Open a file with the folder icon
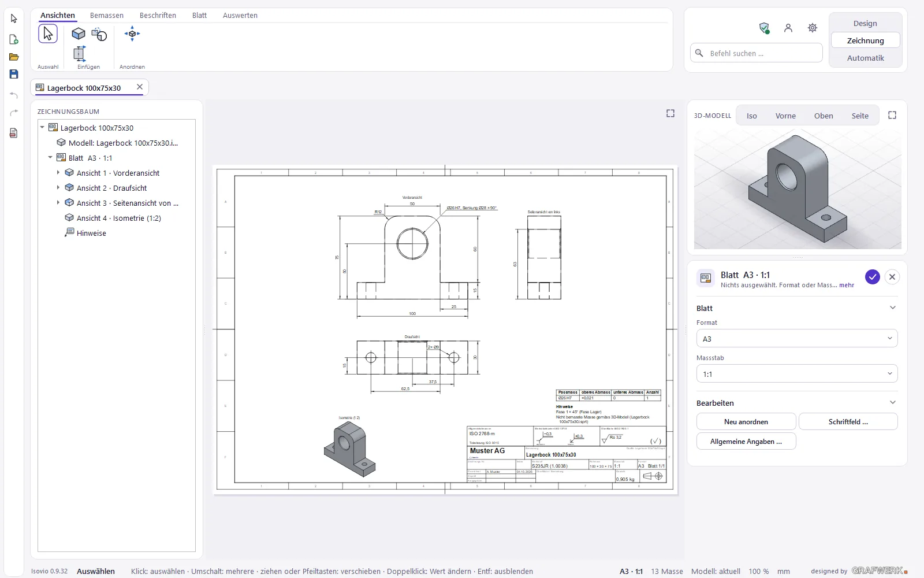Screen dimensions: 924x578 coord(14,57)
